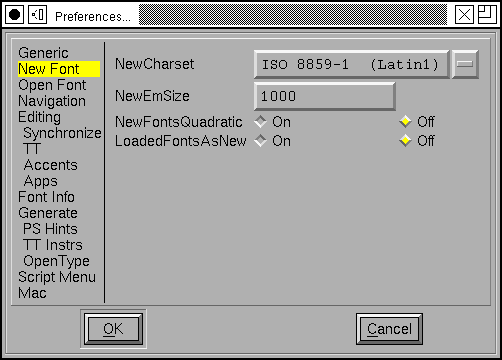Image resolution: width=502 pixels, height=360 pixels.
Task: Open the NewCharset dropdown arrow button
Action: (x=465, y=64)
